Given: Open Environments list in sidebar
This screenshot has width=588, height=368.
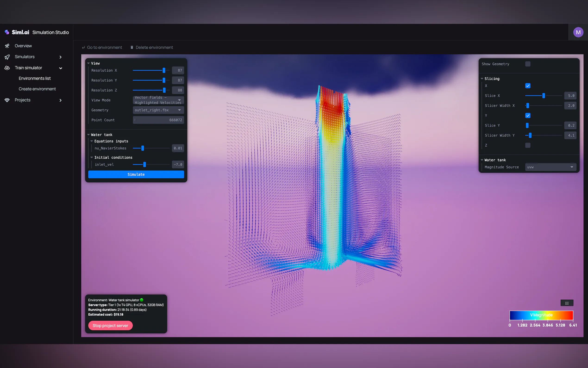Looking at the screenshot, I should point(34,78).
